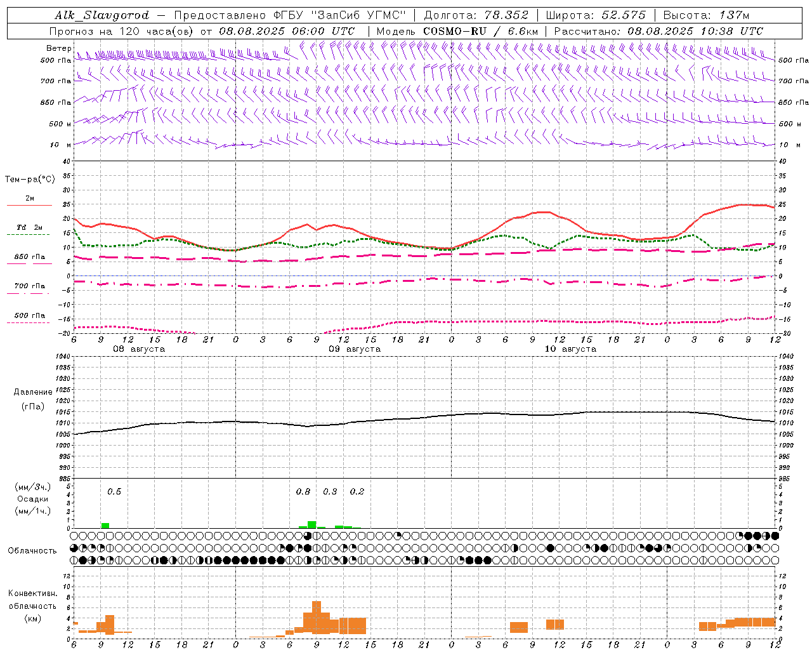
Task: Click the Тем-ра(°C) panel label
Action: point(30,180)
